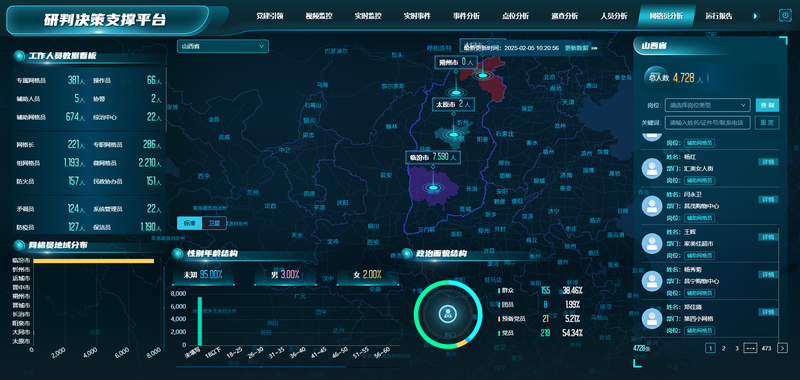Click the 关键词 search input field
This screenshot has height=380, width=800.
pyautogui.click(x=708, y=122)
